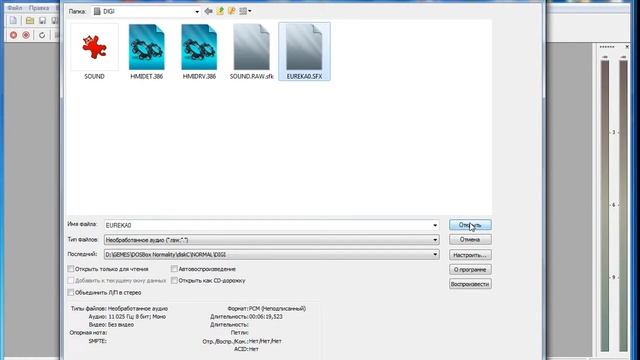Click the left channel level meter
The width and height of the screenshot is (640, 360).
tap(605, 206)
